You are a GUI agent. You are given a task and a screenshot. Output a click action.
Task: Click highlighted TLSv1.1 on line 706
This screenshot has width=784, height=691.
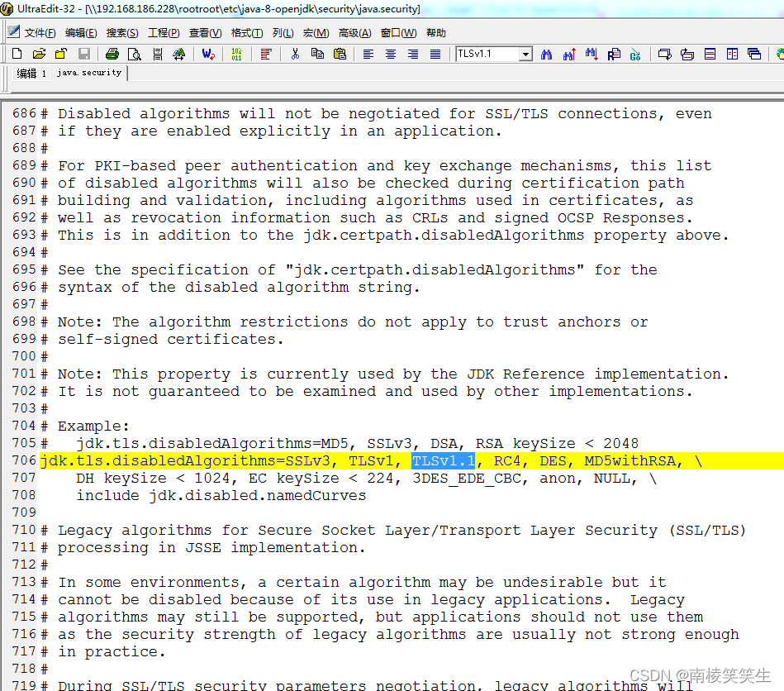tap(443, 460)
